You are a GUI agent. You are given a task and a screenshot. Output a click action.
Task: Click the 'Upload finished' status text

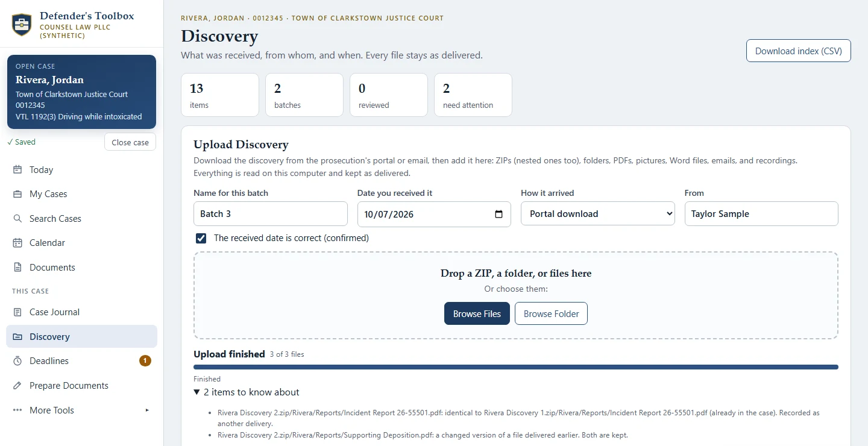click(229, 354)
